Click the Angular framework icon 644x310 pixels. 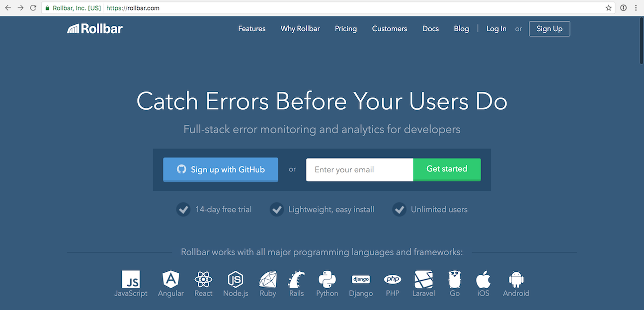(170, 279)
